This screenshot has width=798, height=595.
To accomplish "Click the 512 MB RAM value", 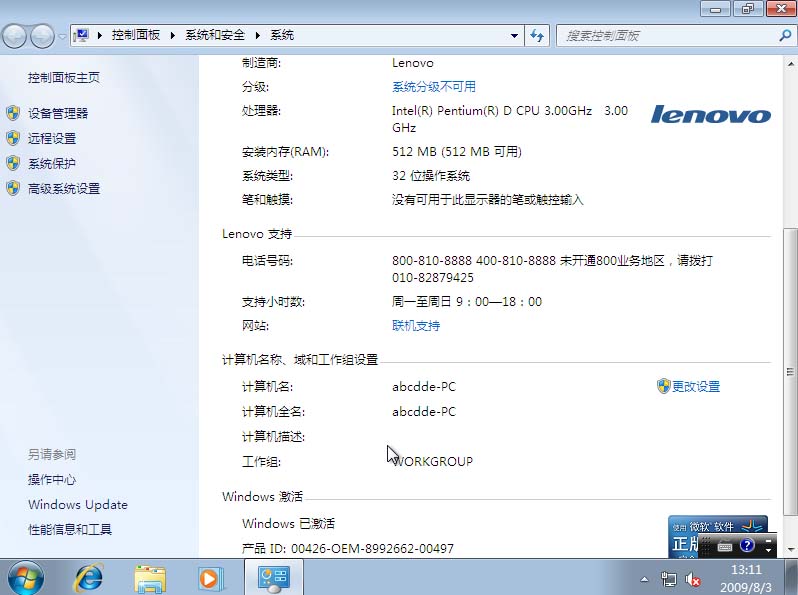I will tap(457, 152).
